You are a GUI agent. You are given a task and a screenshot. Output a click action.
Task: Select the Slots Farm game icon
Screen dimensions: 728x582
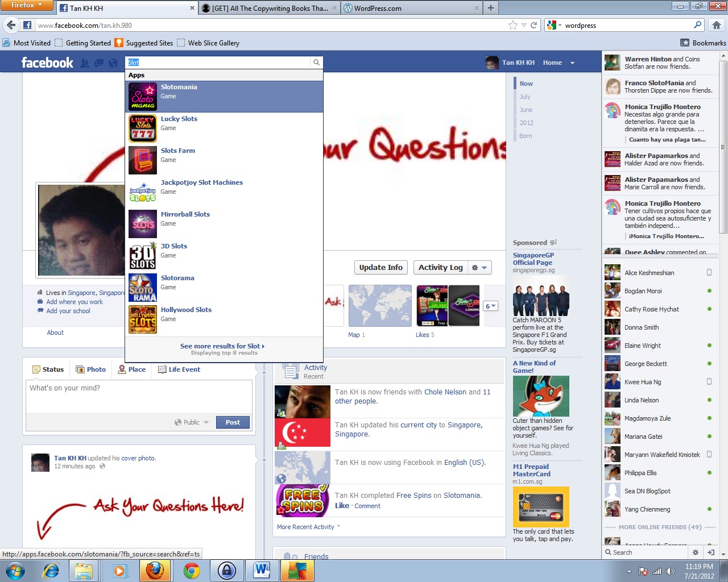coord(143,160)
